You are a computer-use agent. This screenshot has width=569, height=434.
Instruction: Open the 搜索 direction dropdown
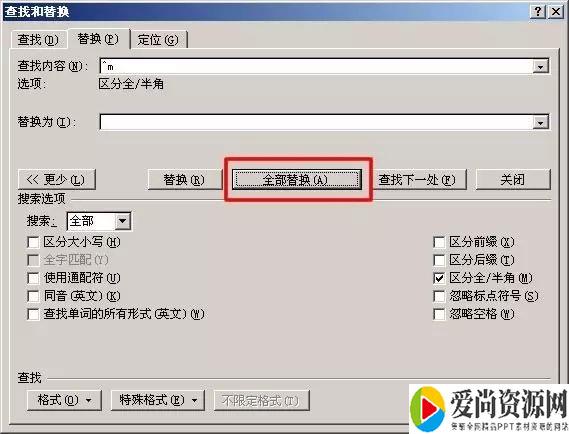point(123,221)
